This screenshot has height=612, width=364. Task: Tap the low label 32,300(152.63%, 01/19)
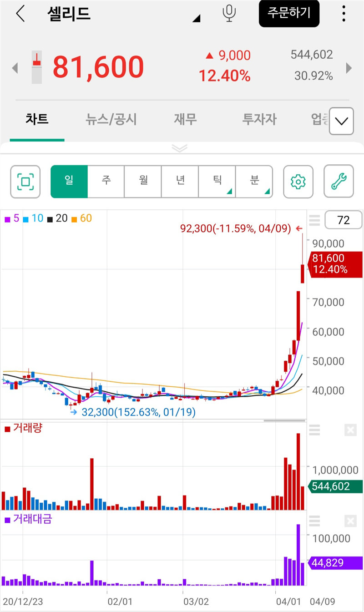[138, 412]
